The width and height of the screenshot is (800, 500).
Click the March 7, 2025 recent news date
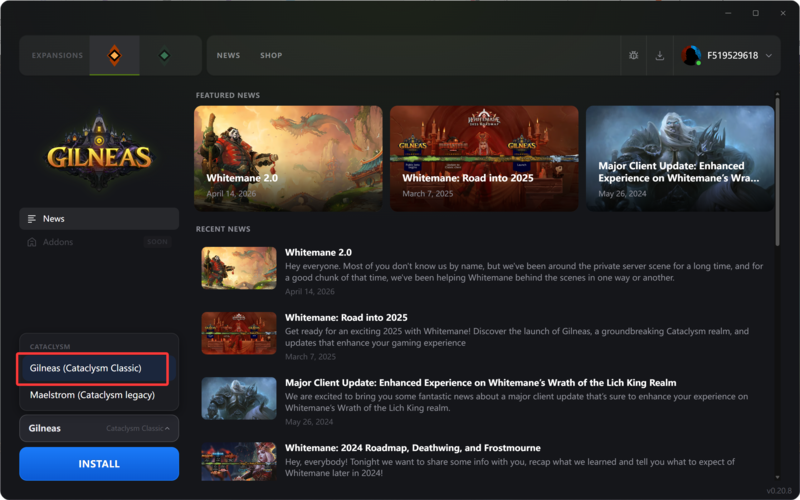point(310,357)
